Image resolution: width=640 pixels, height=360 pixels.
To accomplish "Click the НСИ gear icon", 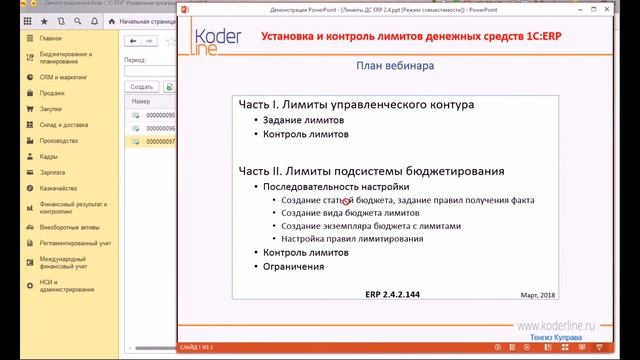I will click(30, 286).
